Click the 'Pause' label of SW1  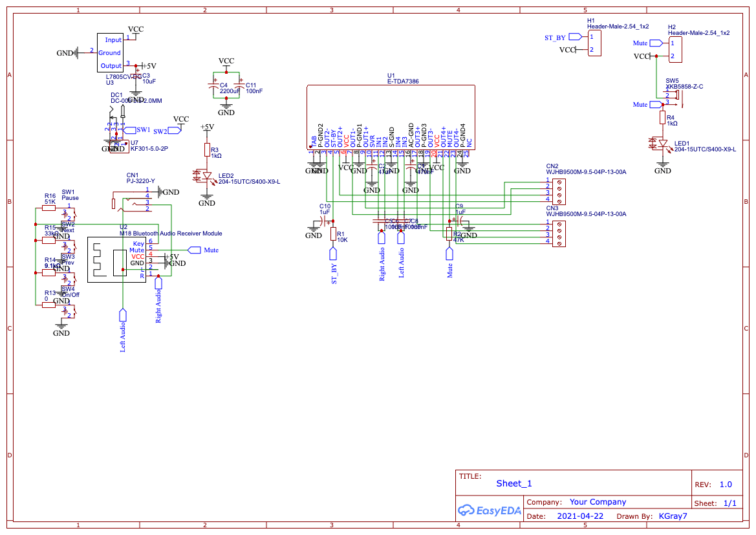[x=70, y=198]
